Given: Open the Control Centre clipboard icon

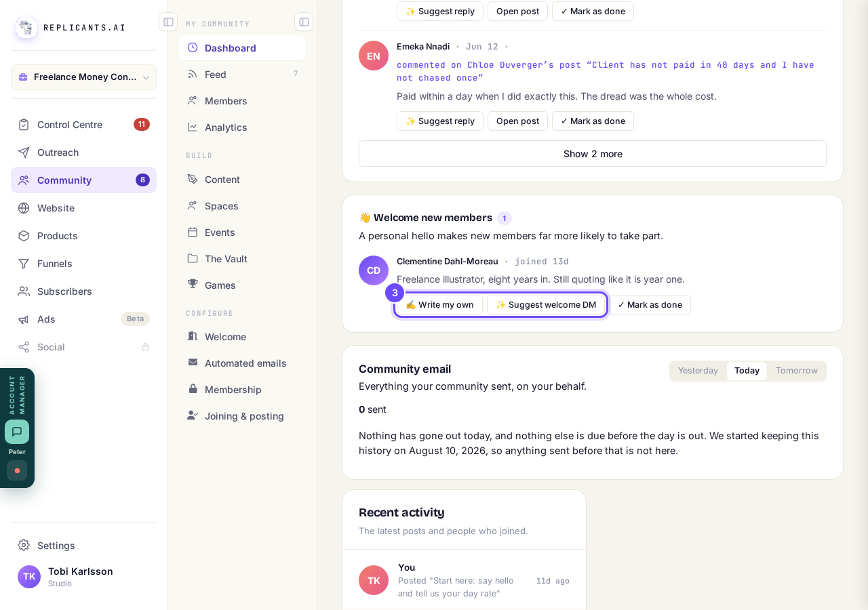Looking at the screenshot, I should click(x=24, y=125).
